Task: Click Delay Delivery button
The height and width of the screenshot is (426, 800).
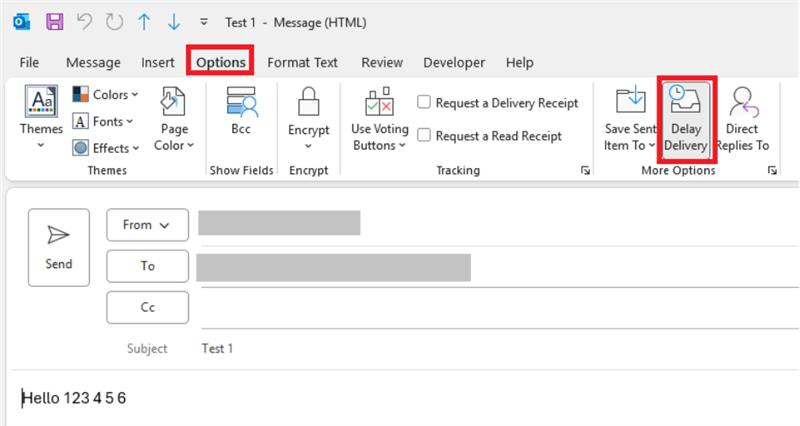Action: coord(686,119)
